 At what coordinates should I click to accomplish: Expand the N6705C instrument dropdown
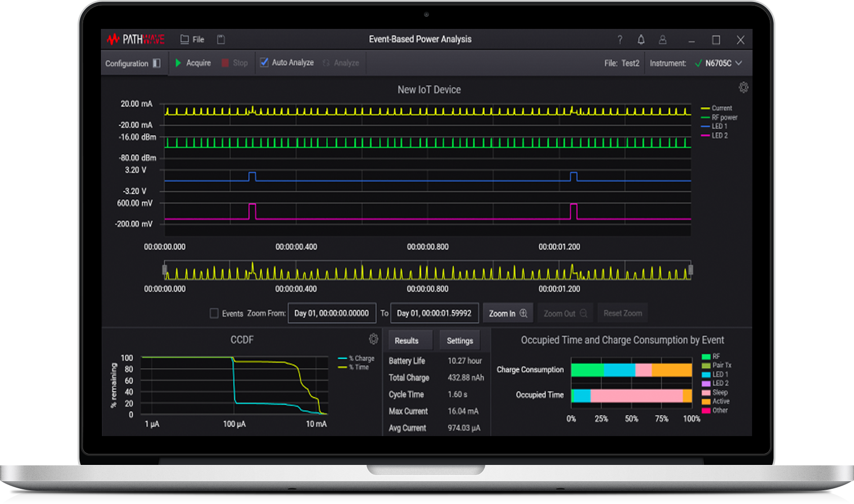738,63
